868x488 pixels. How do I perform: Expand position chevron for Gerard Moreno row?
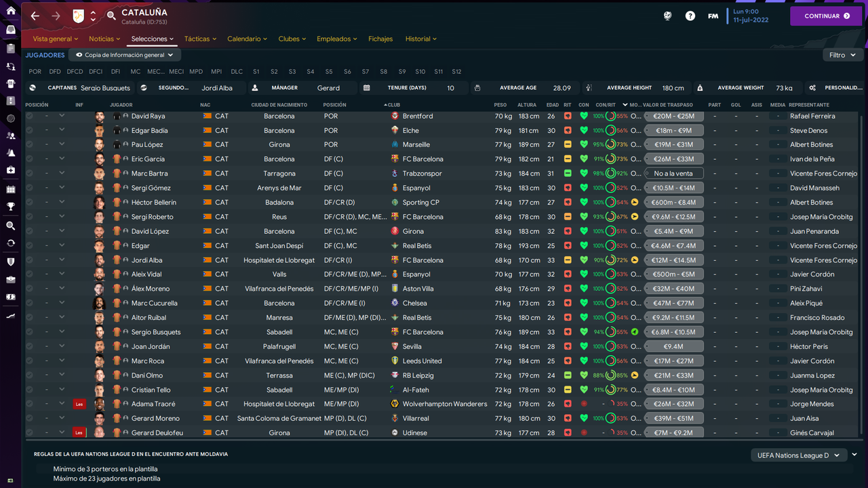(x=62, y=418)
